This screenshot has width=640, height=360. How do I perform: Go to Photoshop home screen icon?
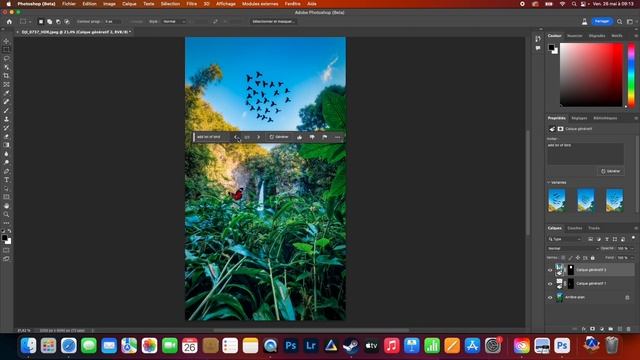pyautogui.click(x=9, y=22)
